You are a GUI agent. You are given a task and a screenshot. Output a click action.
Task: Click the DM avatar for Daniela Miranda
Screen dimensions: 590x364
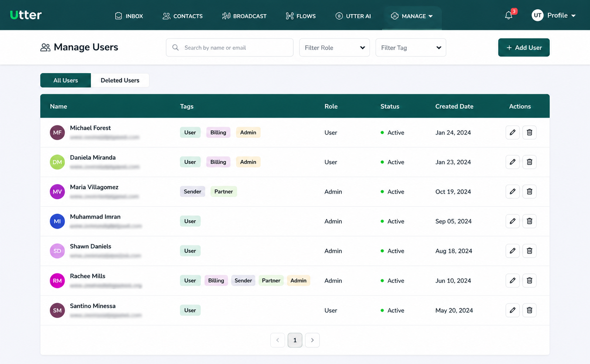pos(57,162)
